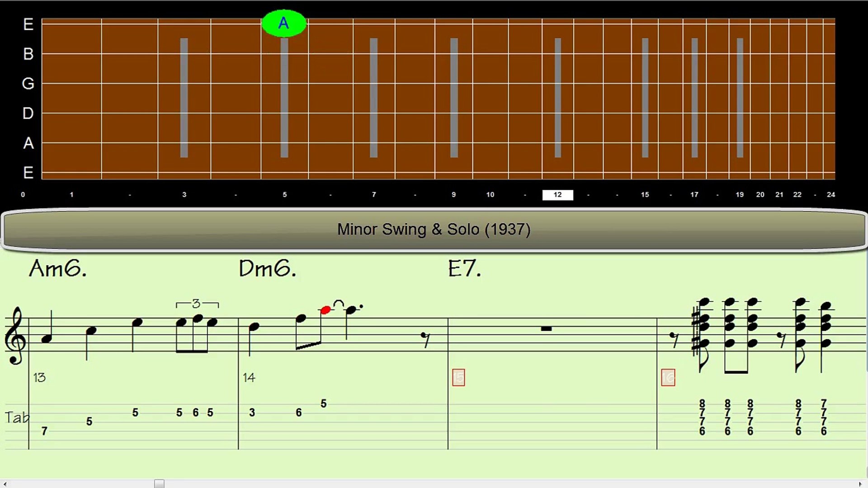Image resolution: width=868 pixels, height=488 pixels.
Task: Click the scrollbar left arrow
Action: click(x=5, y=484)
